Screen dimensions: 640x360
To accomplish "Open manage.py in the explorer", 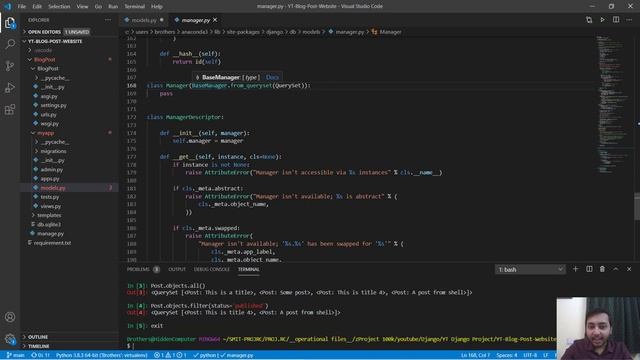I will (50, 233).
